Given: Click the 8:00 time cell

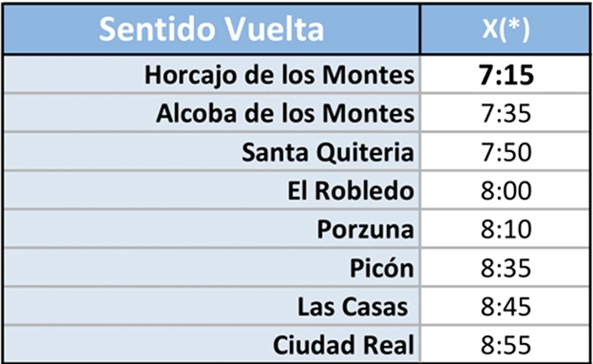Looking at the screenshot, I should coord(505,190).
